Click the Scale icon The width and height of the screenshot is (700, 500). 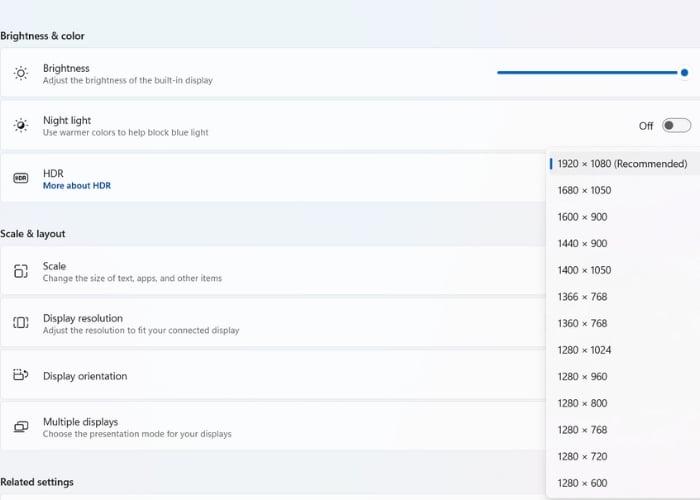coord(21,272)
